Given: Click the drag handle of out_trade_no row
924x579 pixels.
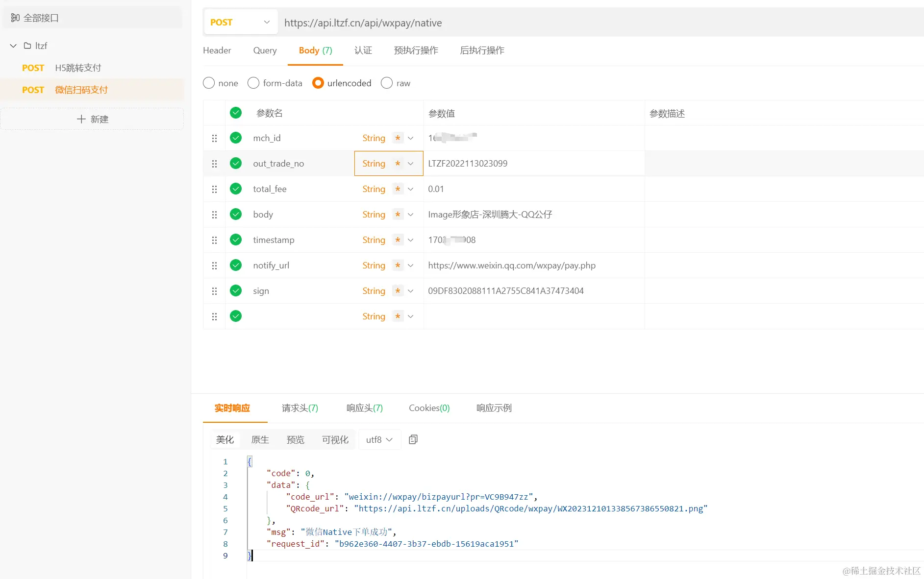Looking at the screenshot, I should pyautogui.click(x=214, y=164).
